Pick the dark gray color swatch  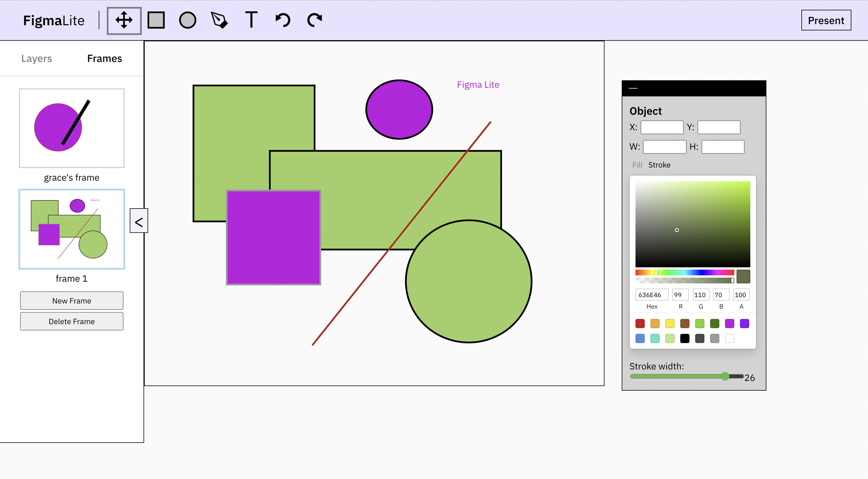[x=700, y=338]
